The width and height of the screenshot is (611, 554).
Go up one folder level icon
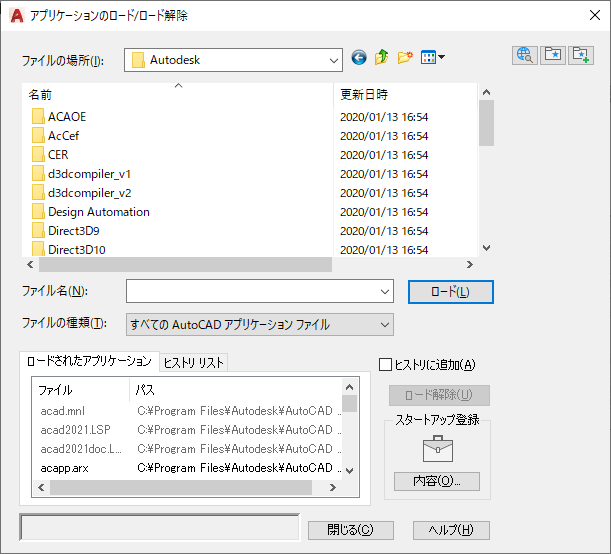[x=381, y=57]
